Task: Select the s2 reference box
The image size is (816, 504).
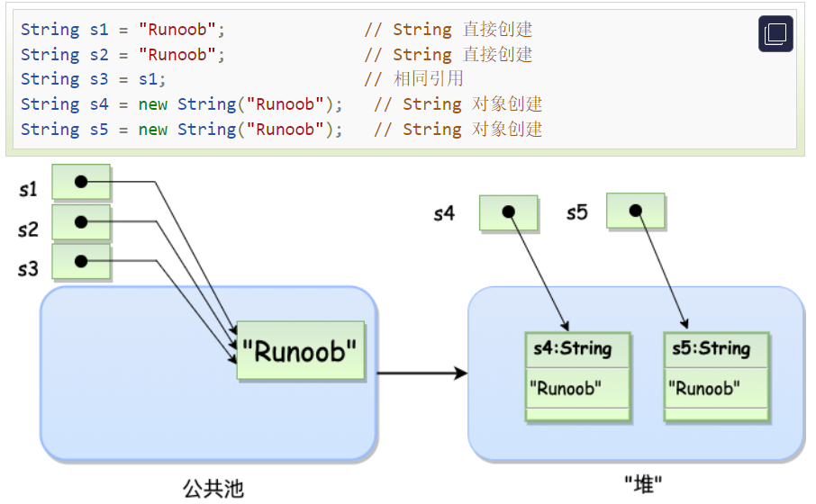Action: (81, 222)
